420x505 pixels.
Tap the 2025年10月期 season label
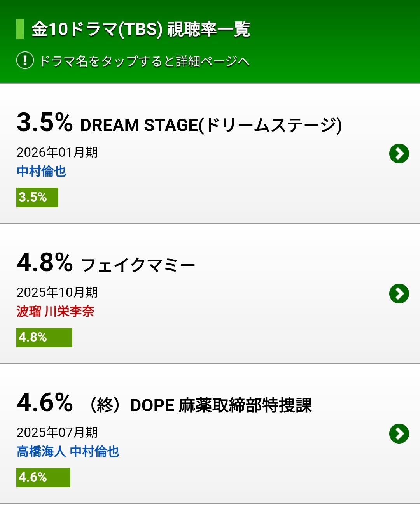[x=57, y=292]
